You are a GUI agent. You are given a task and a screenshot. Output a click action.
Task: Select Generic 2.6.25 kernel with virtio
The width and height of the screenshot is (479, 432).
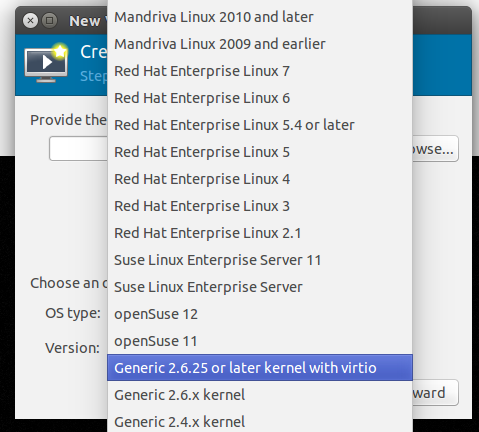click(260, 368)
